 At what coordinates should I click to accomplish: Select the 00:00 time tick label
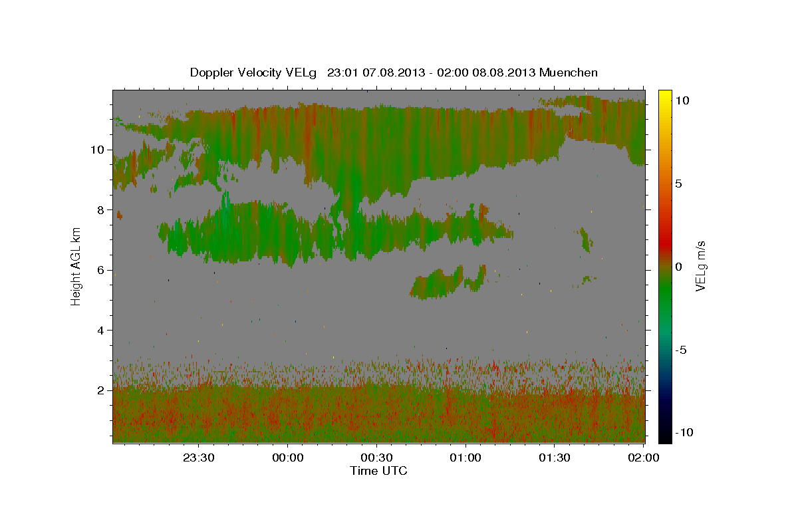pyautogui.click(x=288, y=458)
